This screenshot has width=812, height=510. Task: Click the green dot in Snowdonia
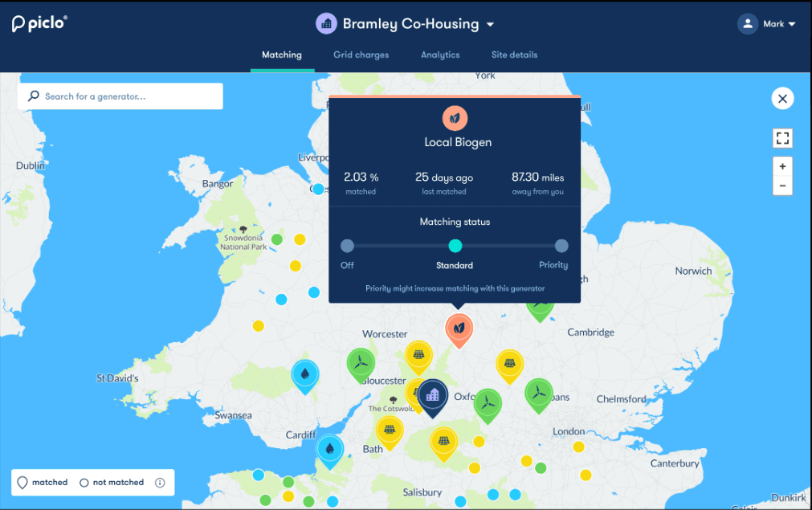pos(277,239)
